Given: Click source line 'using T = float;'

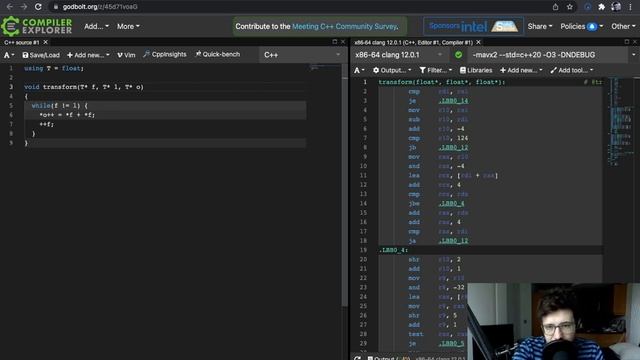Looking at the screenshot, I should [x=54, y=68].
